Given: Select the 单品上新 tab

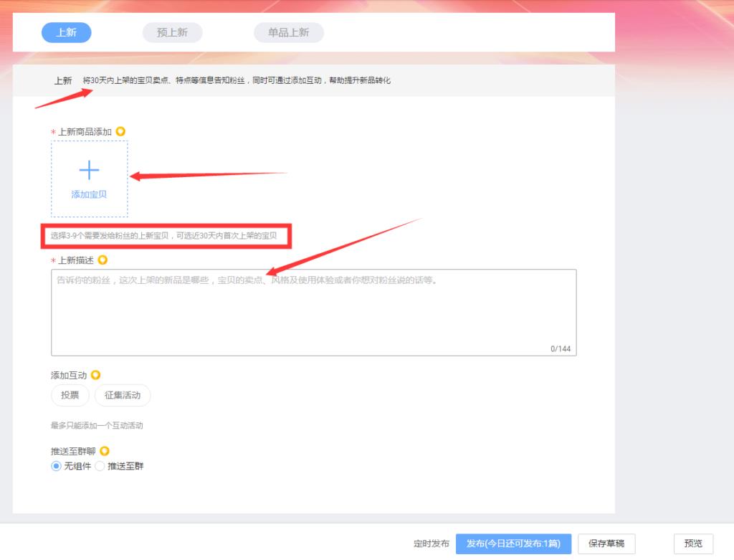Looking at the screenshot, I should [x=288, y=32].
